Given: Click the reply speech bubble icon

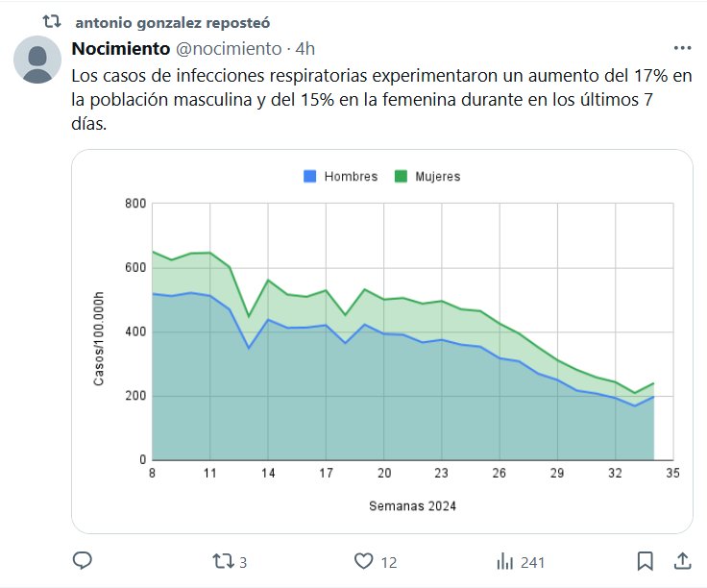Looking at the screenshot, I should (x=83, y=560).
